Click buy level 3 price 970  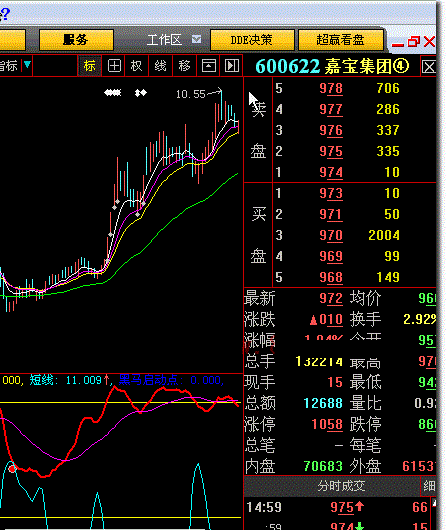click(x=331, y=235)
